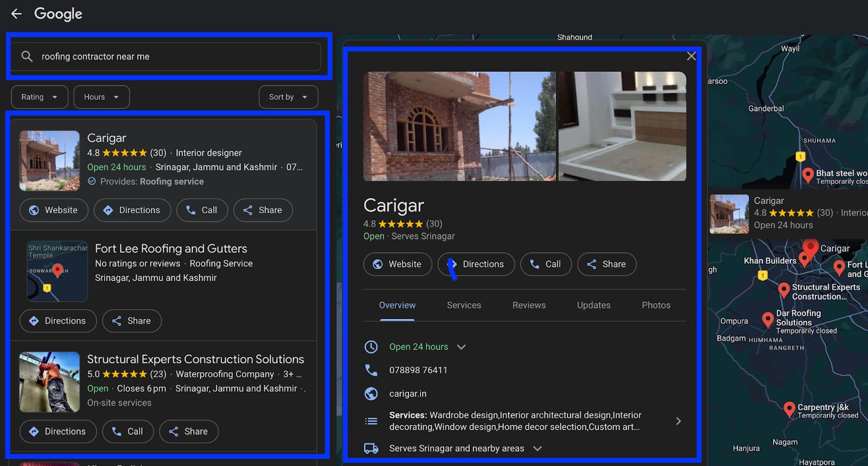Viewport: 868px width, 466px height.
Task: Click the Ganderbal label on the map
Action: pos(766,108)
